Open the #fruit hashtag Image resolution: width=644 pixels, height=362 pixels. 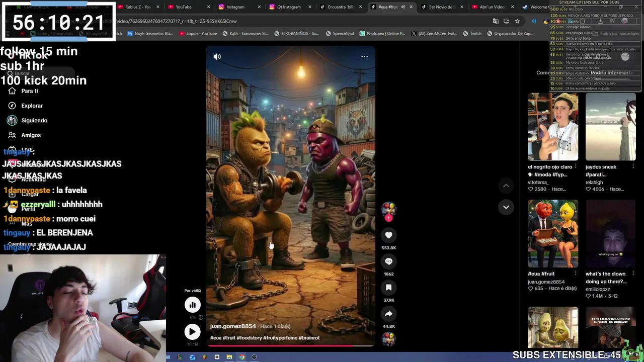coord(229,338)
